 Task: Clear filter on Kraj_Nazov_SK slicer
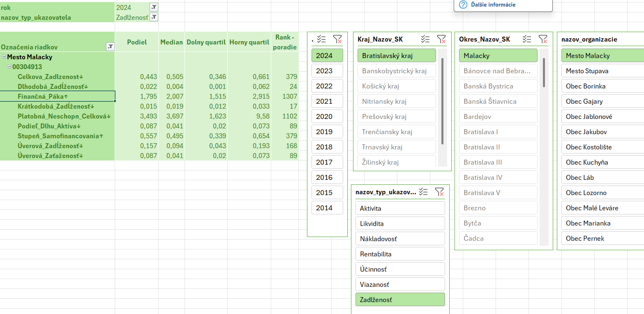click(441, 39)
